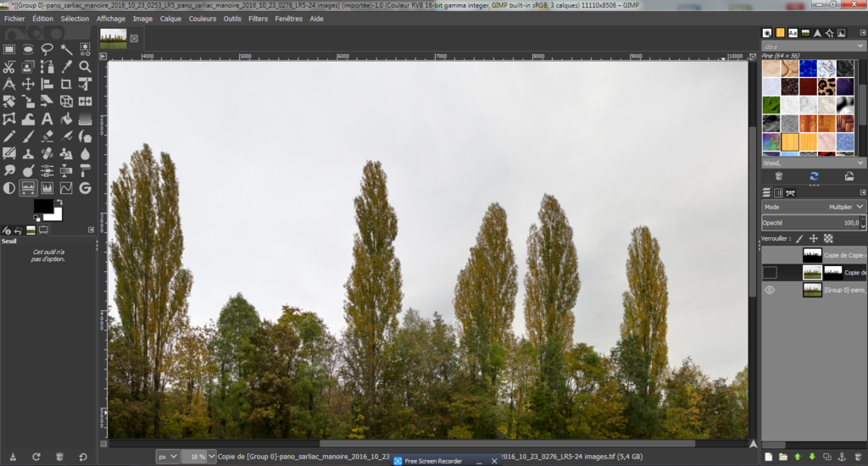
Task: Open layers dock configuration menu
Action: tap(862, 192)
